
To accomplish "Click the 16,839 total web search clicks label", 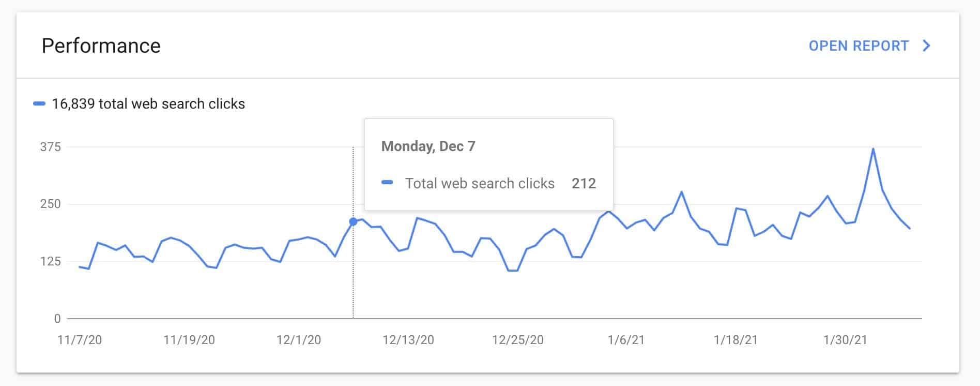I will tap(148, 104).
